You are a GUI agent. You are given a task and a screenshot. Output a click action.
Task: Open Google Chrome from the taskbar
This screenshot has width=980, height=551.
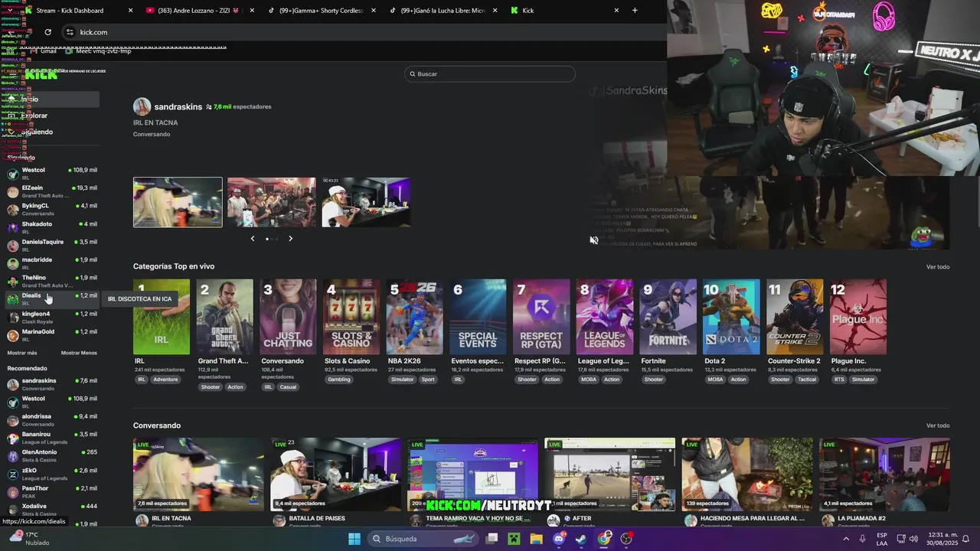604,539
